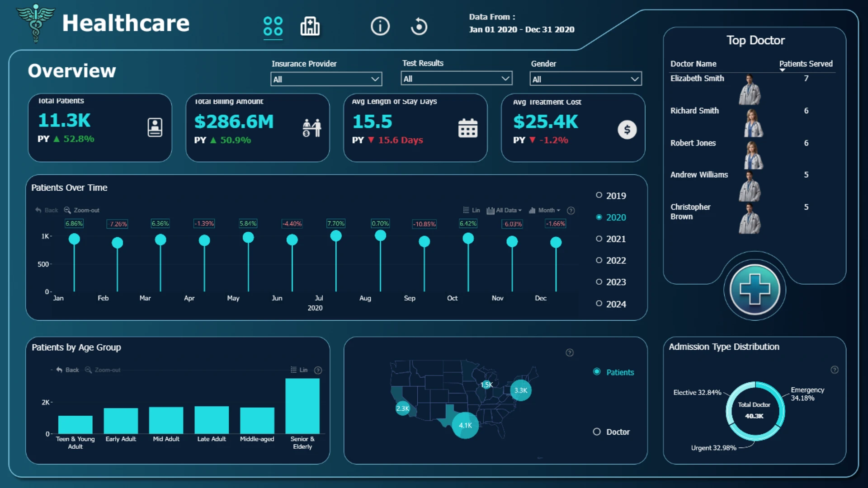
Task: Click the large blue medical cross button
Action: point(755,290)
